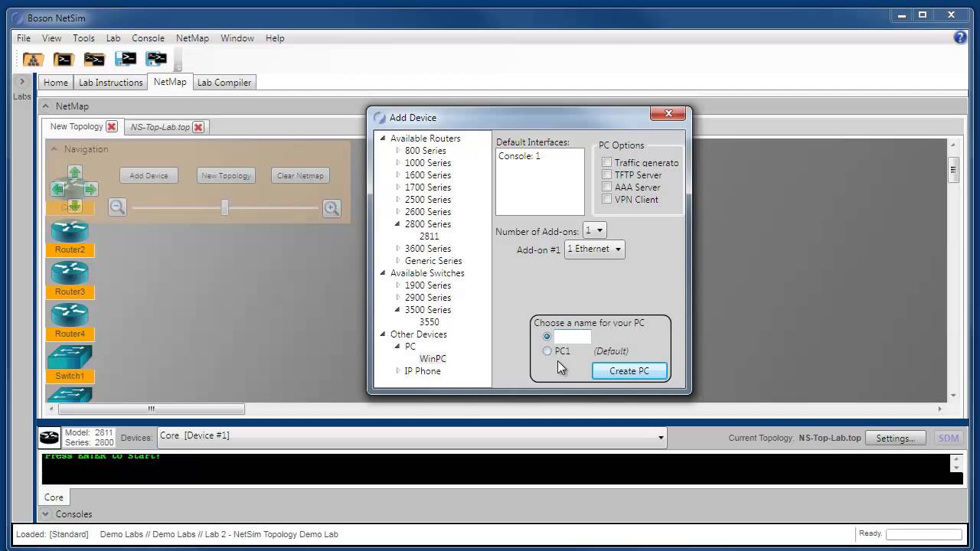Click the second toolbar folder icon with one terminal
This screenshot has height=551, width=980.
(x=64, y=59)
